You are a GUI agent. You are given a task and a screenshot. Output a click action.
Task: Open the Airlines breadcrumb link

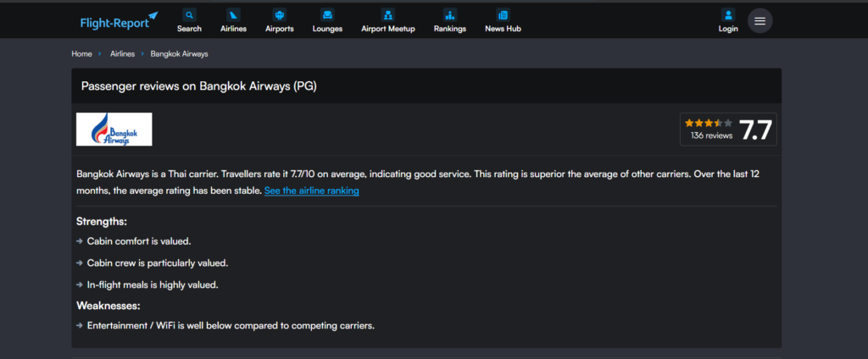[x=122, y=53]
